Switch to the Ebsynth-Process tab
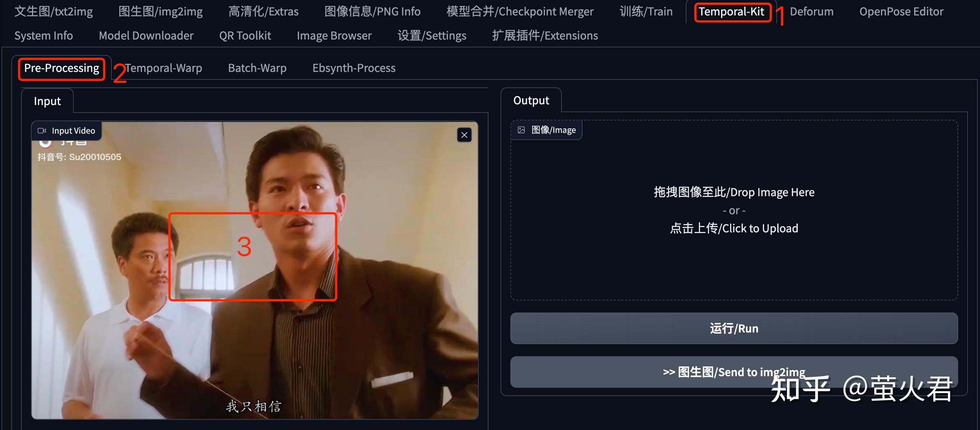Viewport: 980px width, 430px height. pyautogui.click(x=353, y=68)
